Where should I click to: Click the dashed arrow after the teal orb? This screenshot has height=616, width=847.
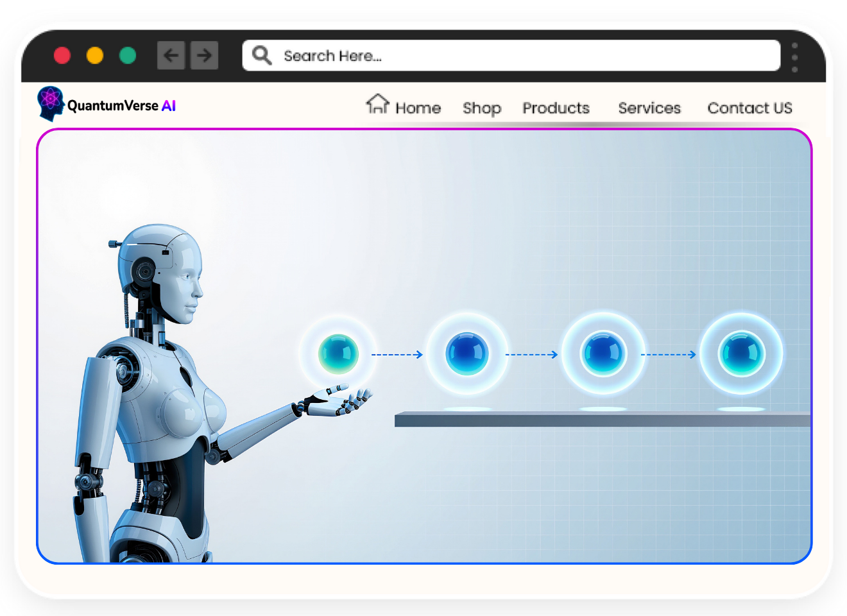pyautogui.click(x=397, y=354)
